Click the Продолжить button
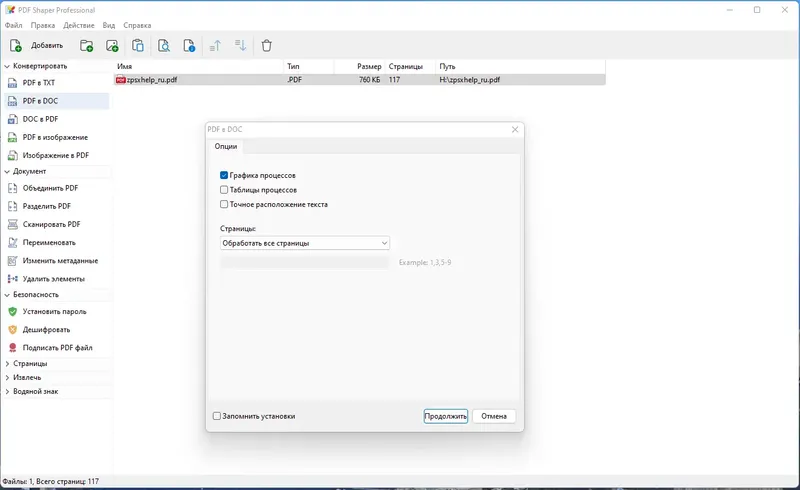 (x=445, y=416)
